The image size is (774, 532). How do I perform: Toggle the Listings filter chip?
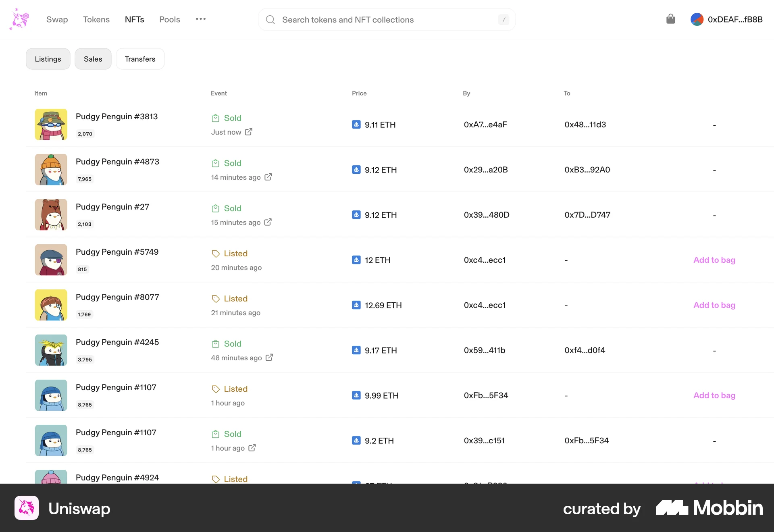[x=48, y=58]
